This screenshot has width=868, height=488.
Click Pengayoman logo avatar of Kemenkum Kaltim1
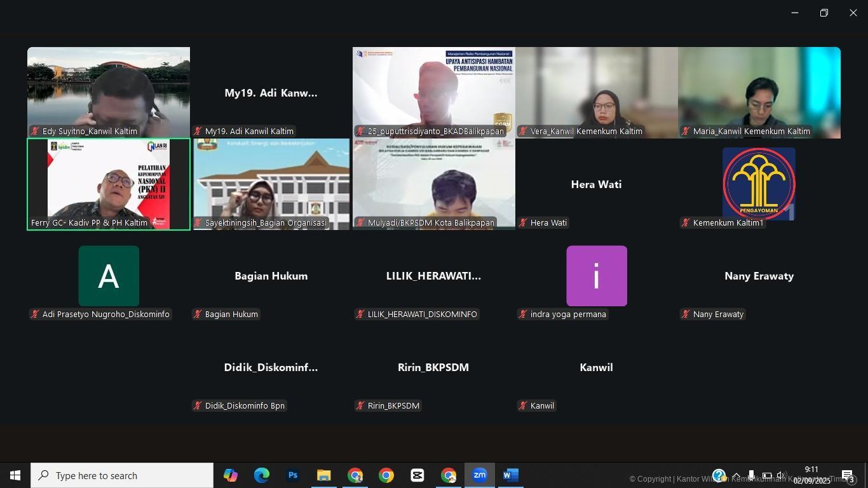tap(759, 184)
